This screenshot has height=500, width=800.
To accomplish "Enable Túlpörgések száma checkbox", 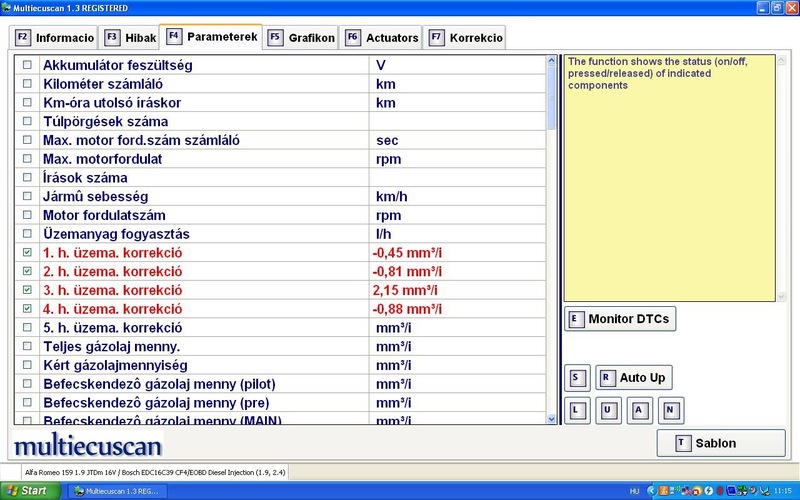I will pos(27,121).
